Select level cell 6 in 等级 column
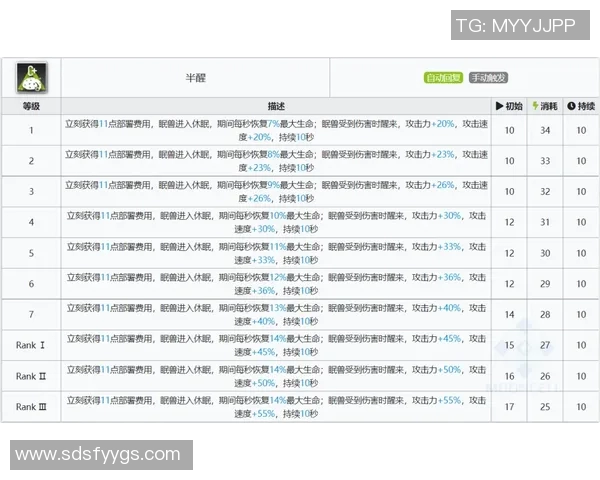The image size is (600, 480). point(31,284)
